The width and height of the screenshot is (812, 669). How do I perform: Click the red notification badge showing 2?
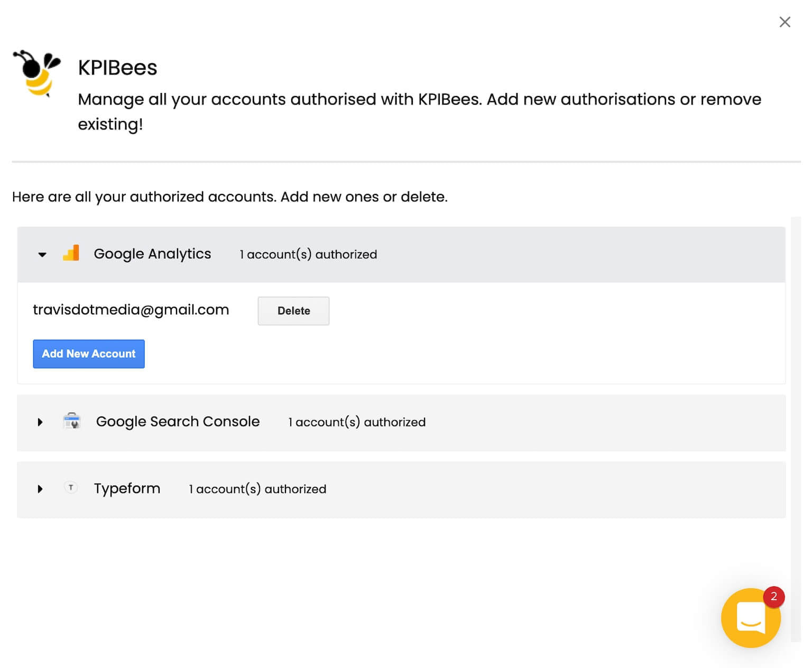tap(774, 597)
